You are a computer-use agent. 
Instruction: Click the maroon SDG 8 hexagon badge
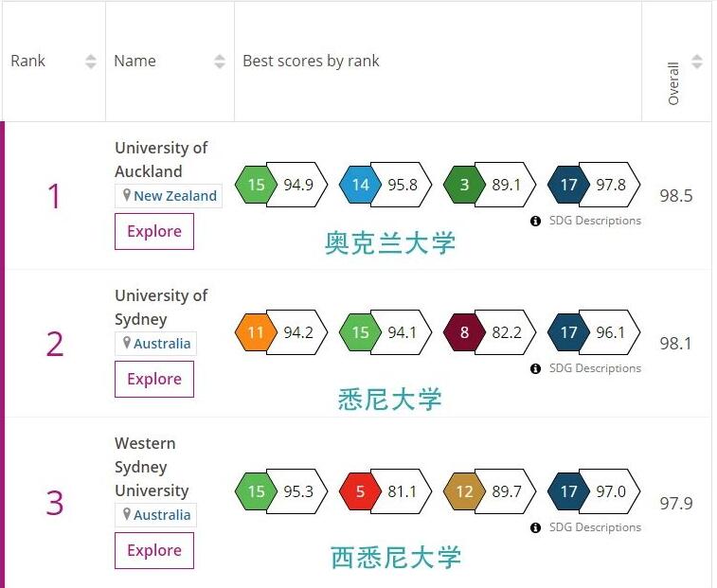(x=464, y=332)
